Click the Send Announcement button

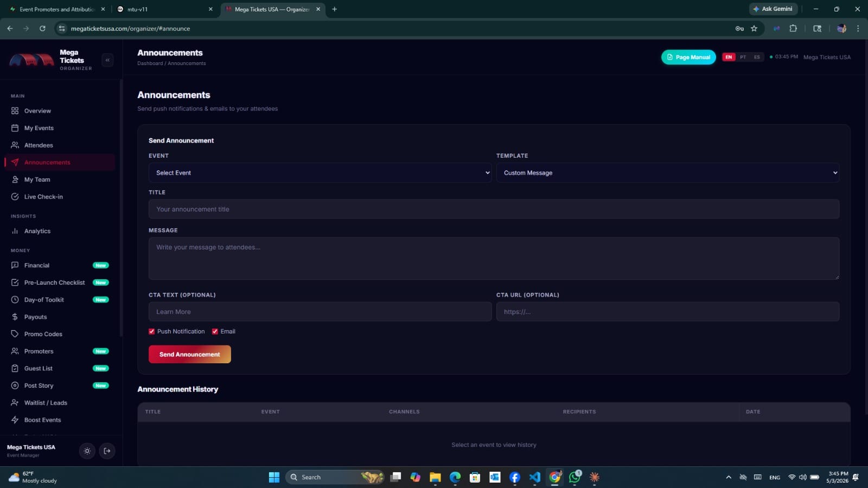point(190,354)
